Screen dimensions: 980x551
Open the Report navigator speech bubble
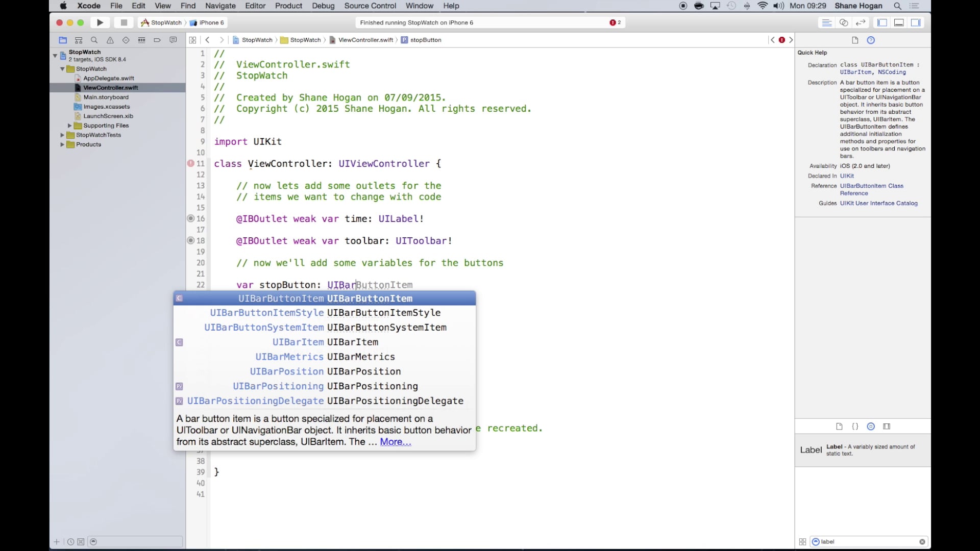pos(173,40)
